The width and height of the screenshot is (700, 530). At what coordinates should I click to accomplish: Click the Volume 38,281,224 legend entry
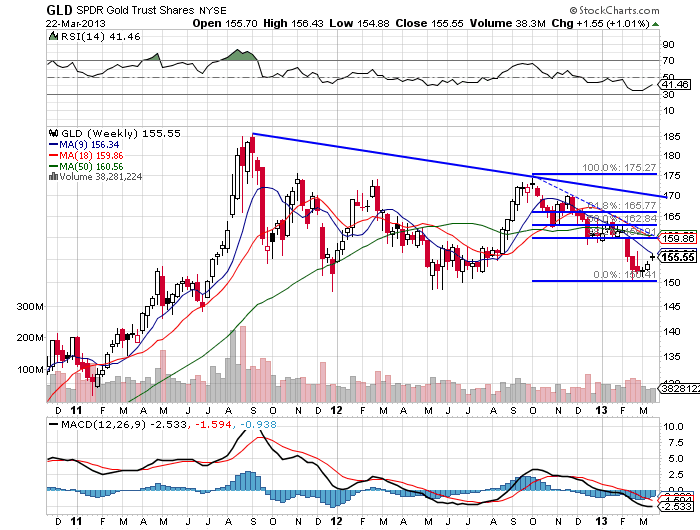(x=100, y=177)
